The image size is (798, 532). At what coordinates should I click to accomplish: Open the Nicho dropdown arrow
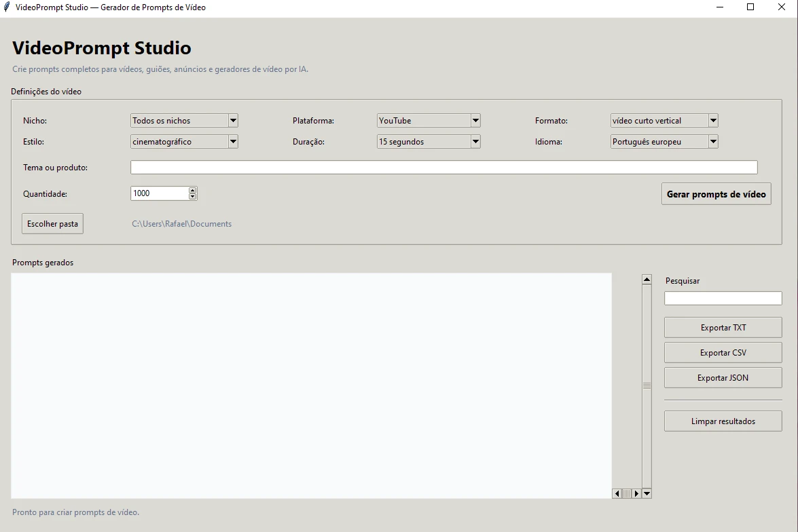tap(233, 121)
